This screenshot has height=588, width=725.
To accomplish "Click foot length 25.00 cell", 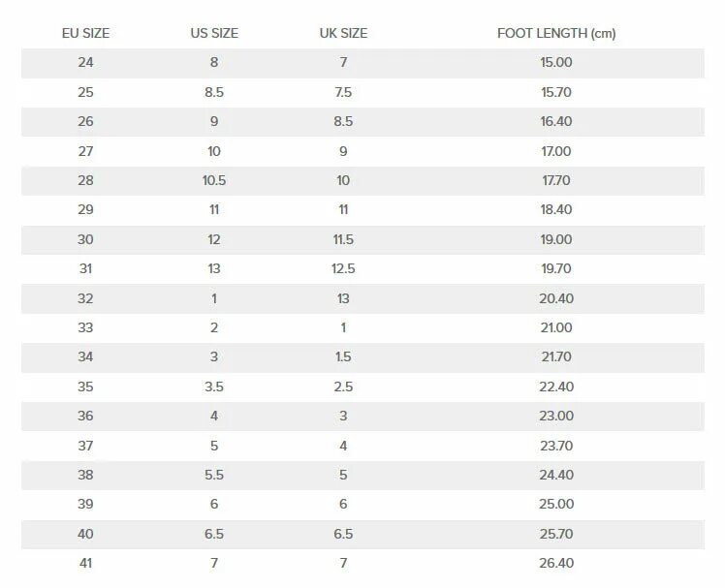I will [556, 504].
